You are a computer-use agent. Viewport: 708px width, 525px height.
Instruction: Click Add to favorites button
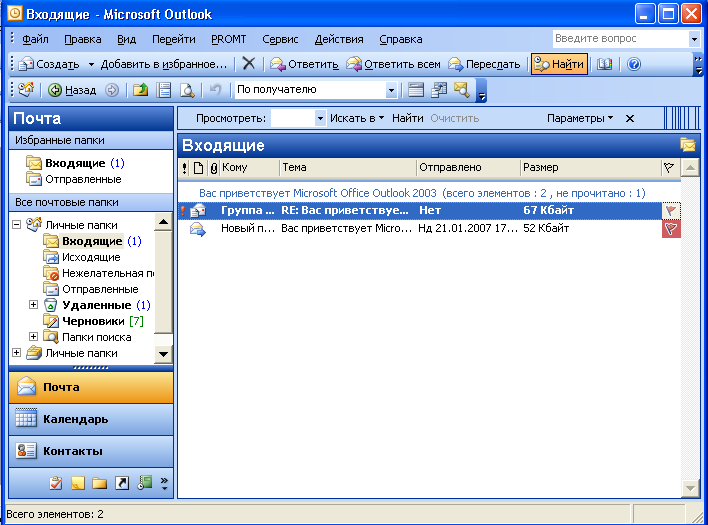click(163, 64)
